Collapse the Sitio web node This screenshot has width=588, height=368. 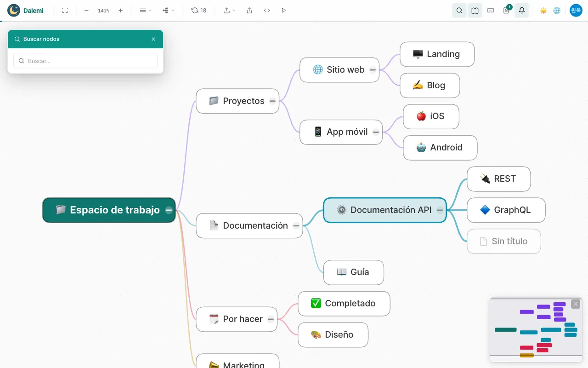tap(373, 70)
